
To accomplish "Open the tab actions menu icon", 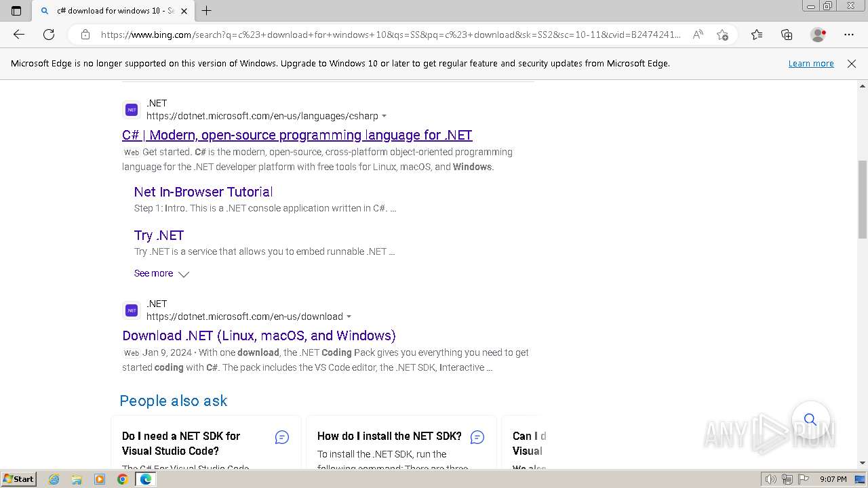I will point(16,11).
